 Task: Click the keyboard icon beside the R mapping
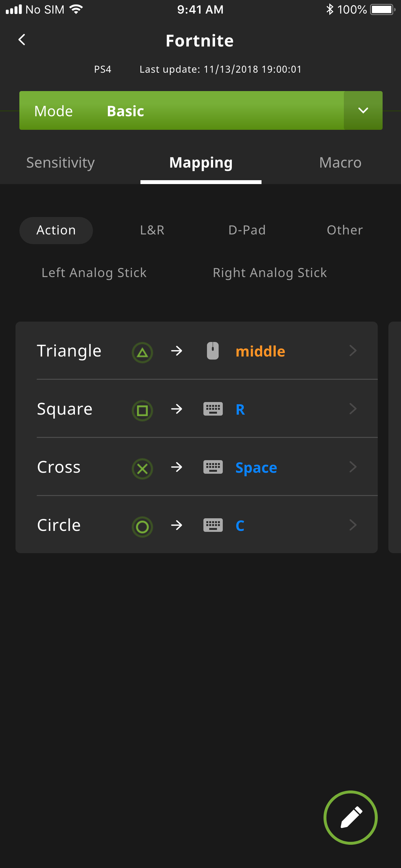click(213, 409)
